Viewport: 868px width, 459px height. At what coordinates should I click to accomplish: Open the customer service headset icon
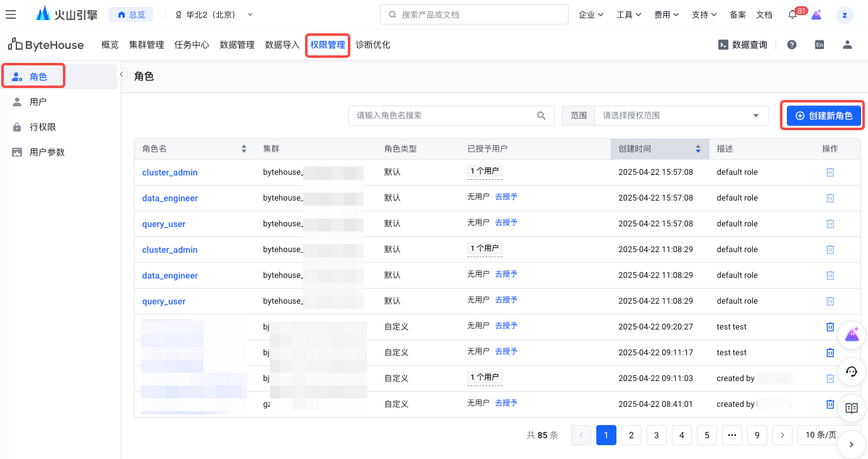(x=852, y=372)
